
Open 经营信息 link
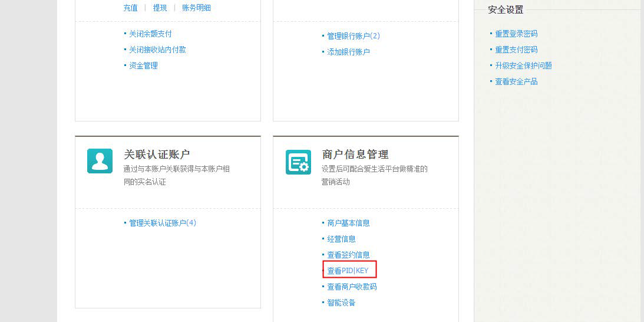(x=341, y=239)
